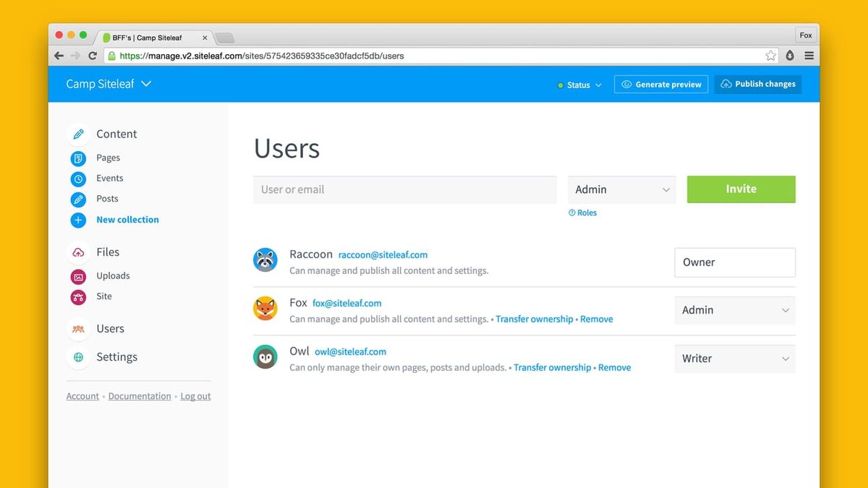
Task: Select the Posts pencil icon
Action: (x=78, y=199)
